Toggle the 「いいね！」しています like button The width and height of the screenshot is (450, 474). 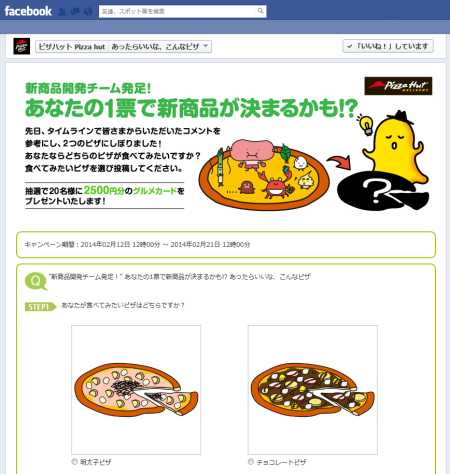tap(388, 46)
